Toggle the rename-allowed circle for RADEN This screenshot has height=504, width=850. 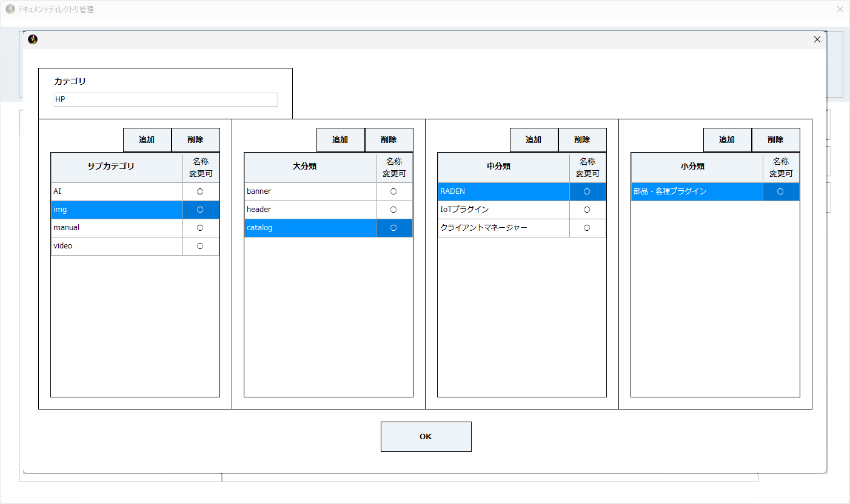(587, 191)
